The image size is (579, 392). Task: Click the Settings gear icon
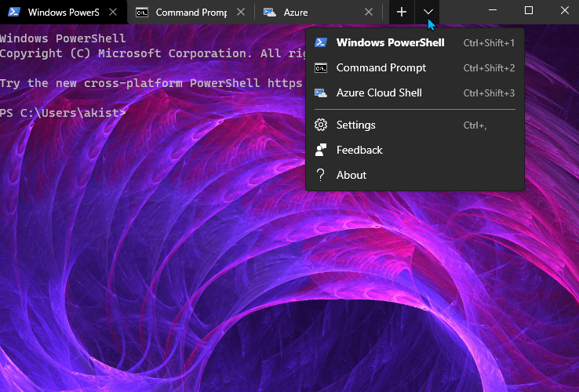(x=321, y=125)
